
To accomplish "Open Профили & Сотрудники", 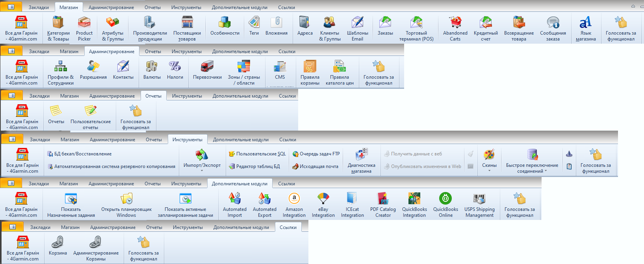I will tap(61, 73).
